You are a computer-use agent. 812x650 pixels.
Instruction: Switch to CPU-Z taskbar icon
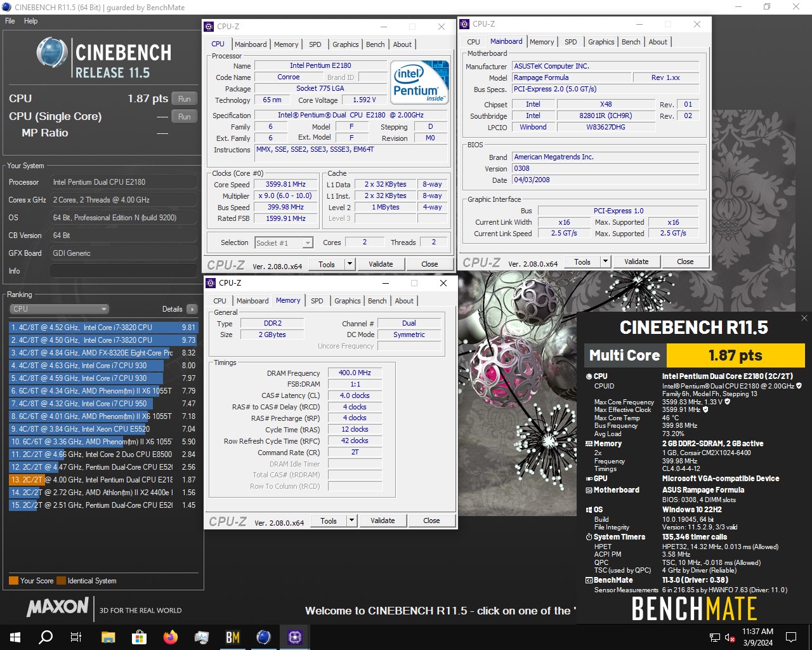coord(294,637)
